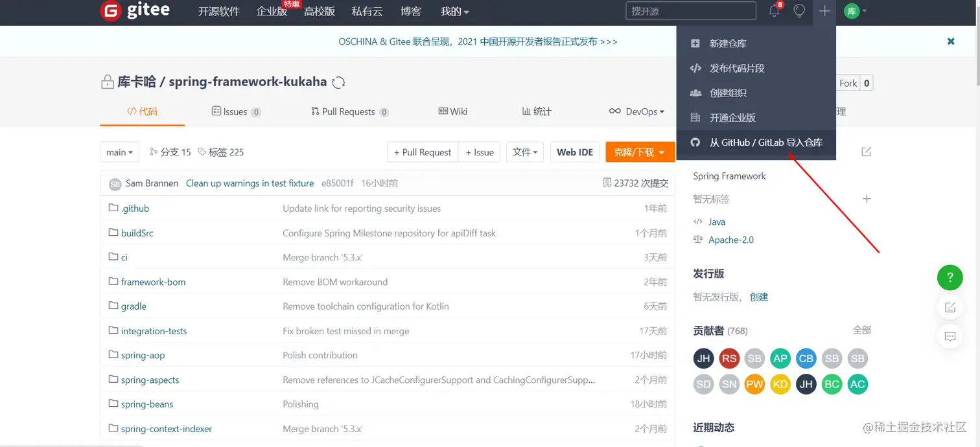Select 从 GitHub / GitLab 导入仓库

[756, 142]
